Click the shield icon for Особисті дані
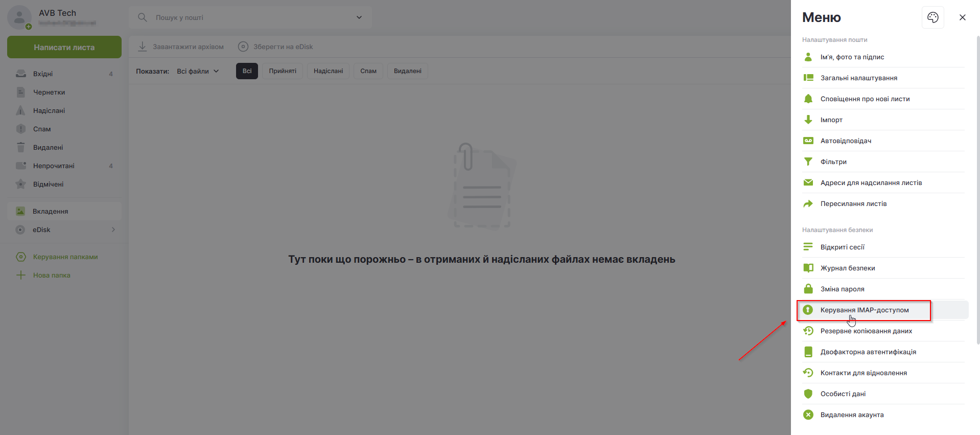 [x=808, y=394]
